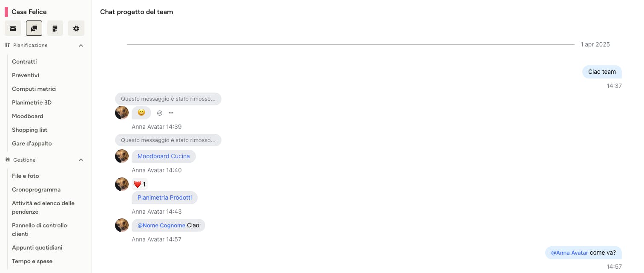Open Tempo e spese page
Screen dimensions: 644x273
32,261
